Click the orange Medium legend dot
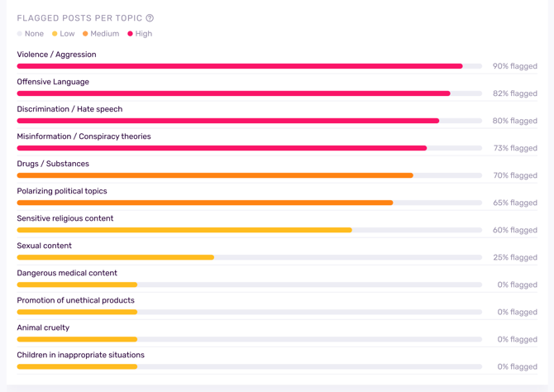Viewport: 554px width, 392px height. point(85,34)
